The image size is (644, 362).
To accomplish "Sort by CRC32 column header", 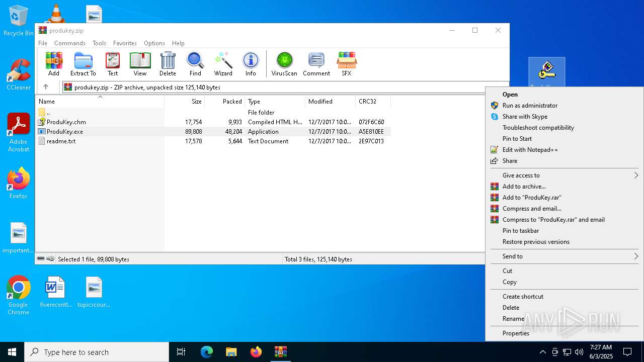I will point(373,102).
